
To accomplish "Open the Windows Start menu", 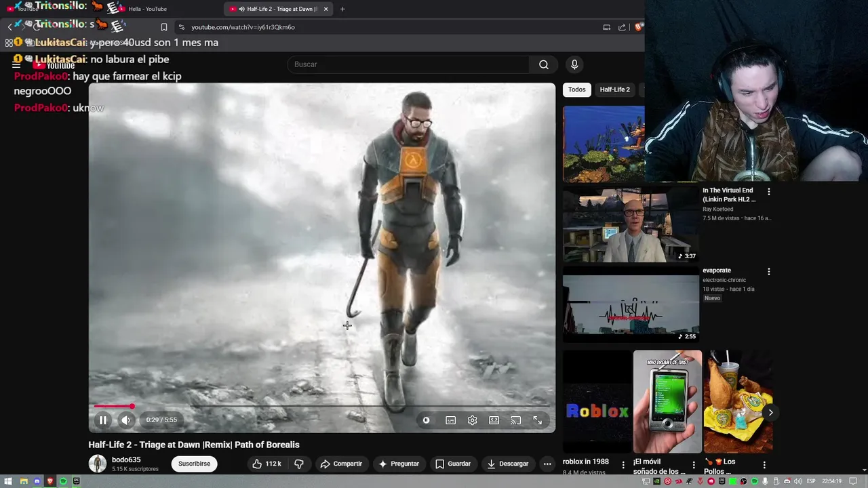I will 8,481.
